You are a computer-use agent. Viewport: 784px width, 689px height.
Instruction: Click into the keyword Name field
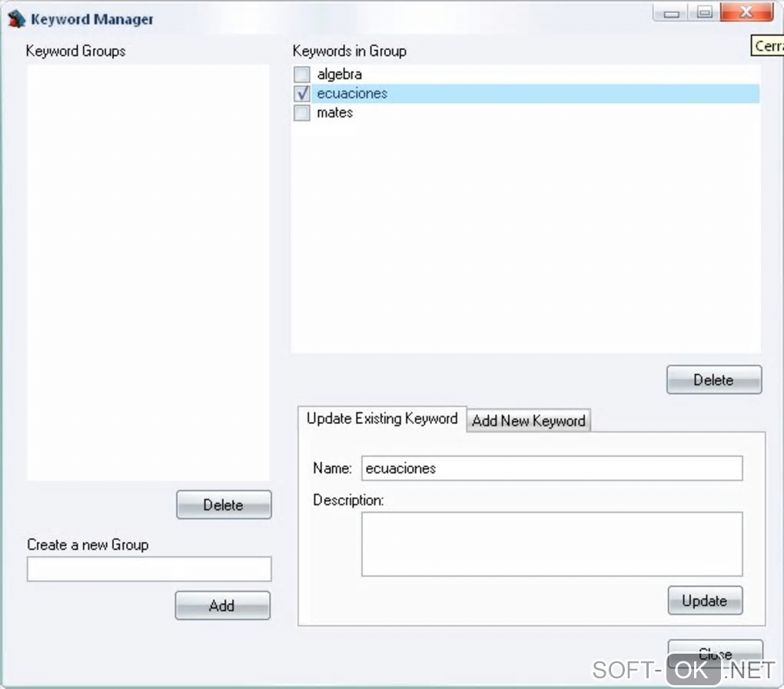pos(552,469)
